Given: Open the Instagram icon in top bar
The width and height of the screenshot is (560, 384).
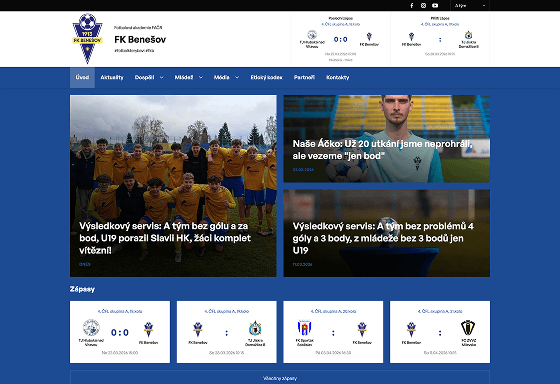Looking at the screenshot, I should coord(423,5).
